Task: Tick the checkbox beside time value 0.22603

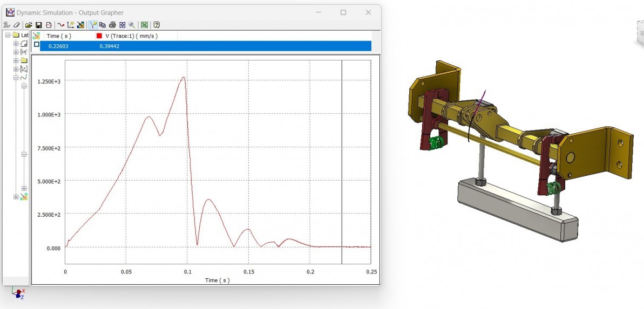Action: 37,45
